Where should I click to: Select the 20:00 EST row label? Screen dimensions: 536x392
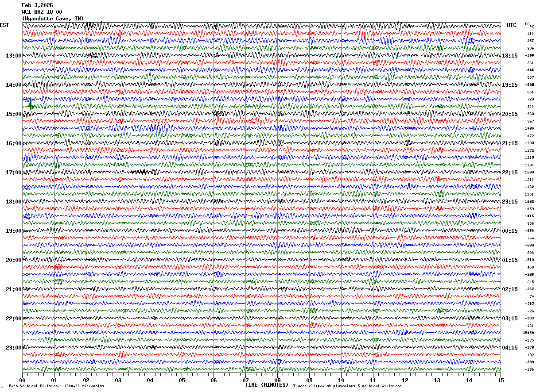pos(14,260)
